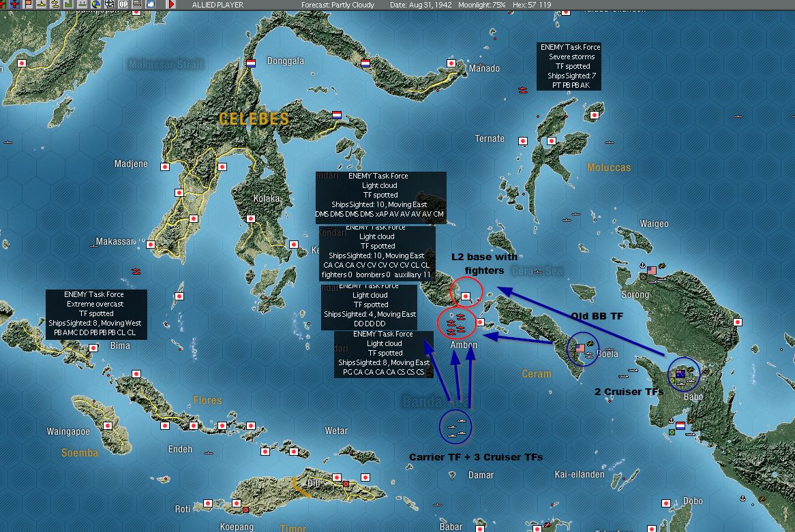
Task: Click the crosshair target toolbar icon
Action: (110, 4)
